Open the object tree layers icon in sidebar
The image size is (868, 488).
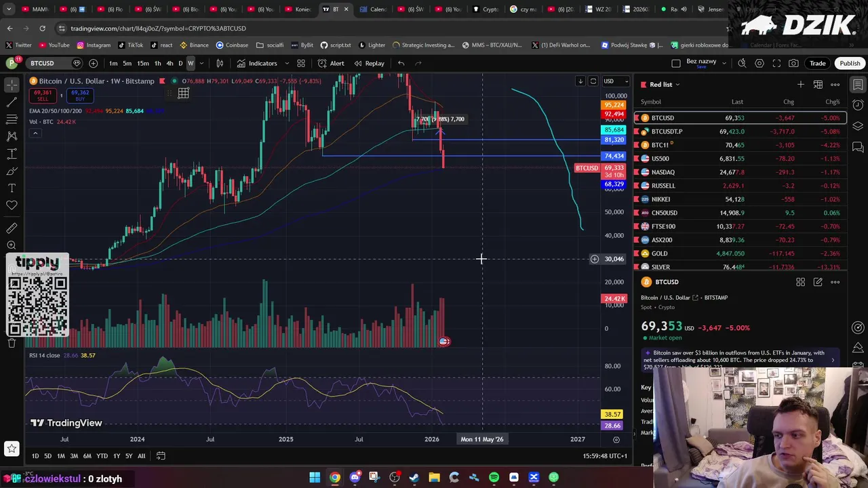pos(858,126)
